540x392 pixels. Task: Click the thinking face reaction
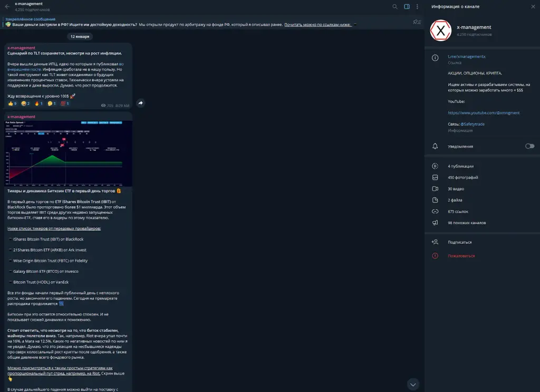click(51, 103)
